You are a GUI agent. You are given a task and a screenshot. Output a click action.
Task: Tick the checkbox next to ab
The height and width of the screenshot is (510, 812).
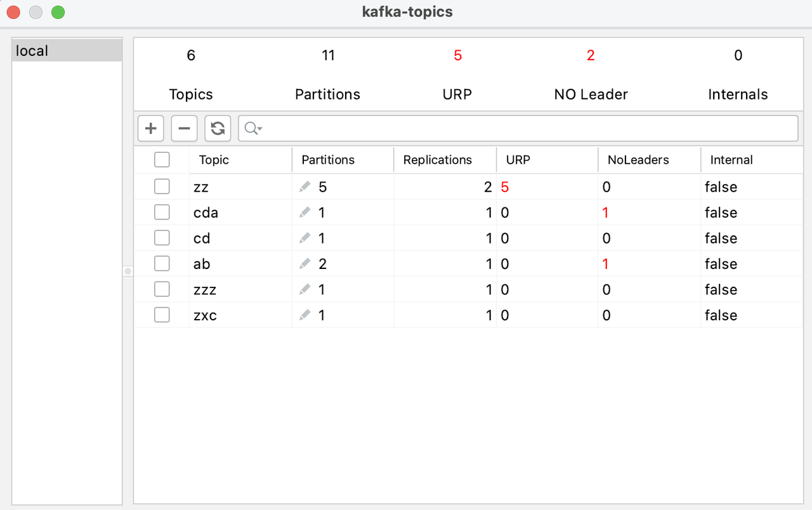tap(162, 263)
